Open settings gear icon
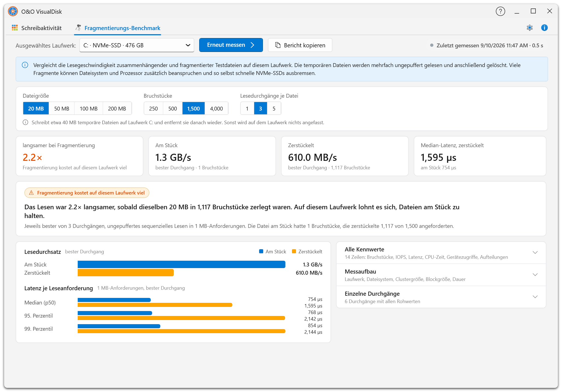This screenshot has height=392, width=562. 530,28
